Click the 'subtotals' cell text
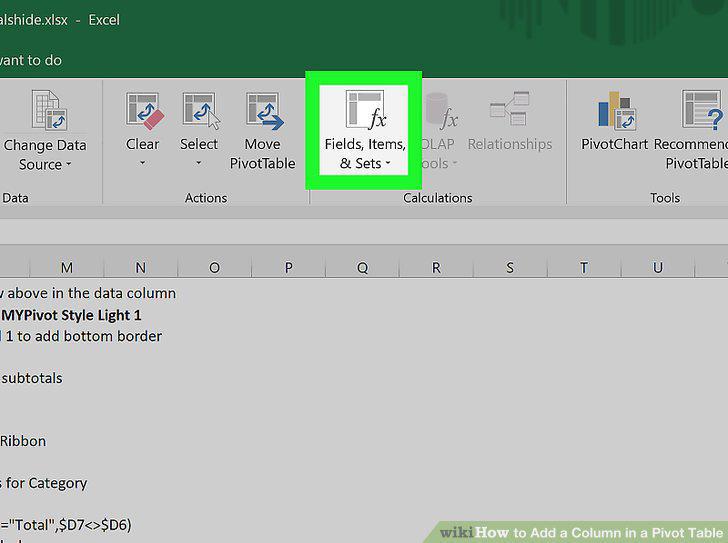The image size is (728, 543). pos(32,378)
